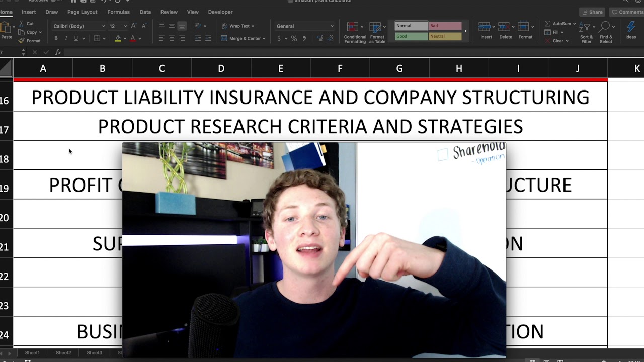Toggle bottom vertical alignment

pos(182,26)
